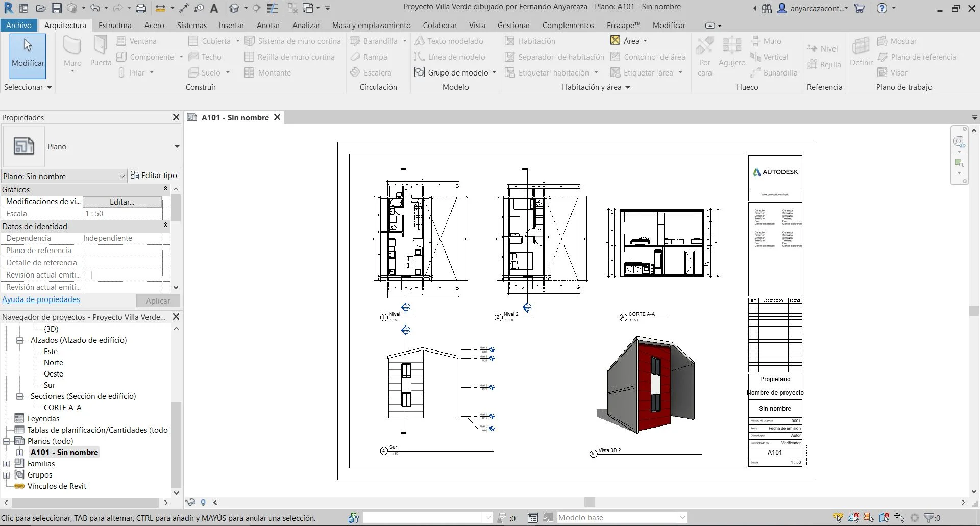The height and width of the screenshot is (526, 980).
Task: Click the Print icon in quick access toolbar
Action: (141, 8)
